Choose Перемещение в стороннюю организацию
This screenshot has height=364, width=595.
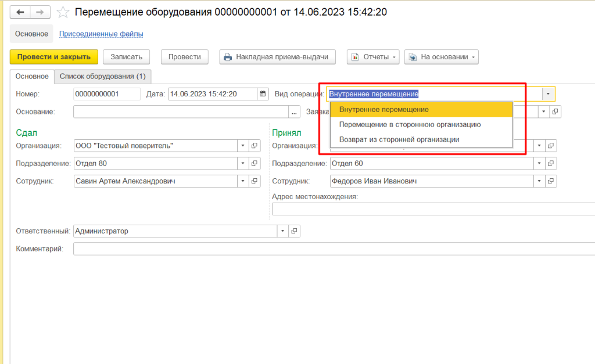[421, 125]
